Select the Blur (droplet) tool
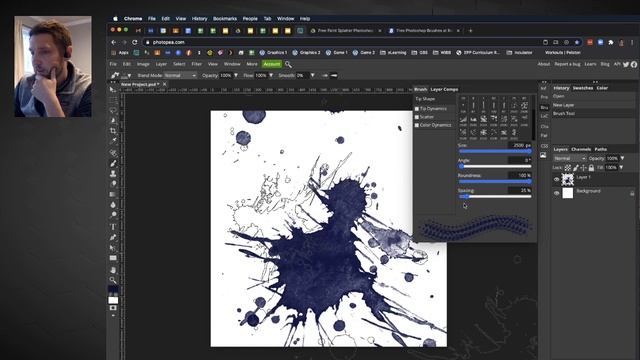 113,205
